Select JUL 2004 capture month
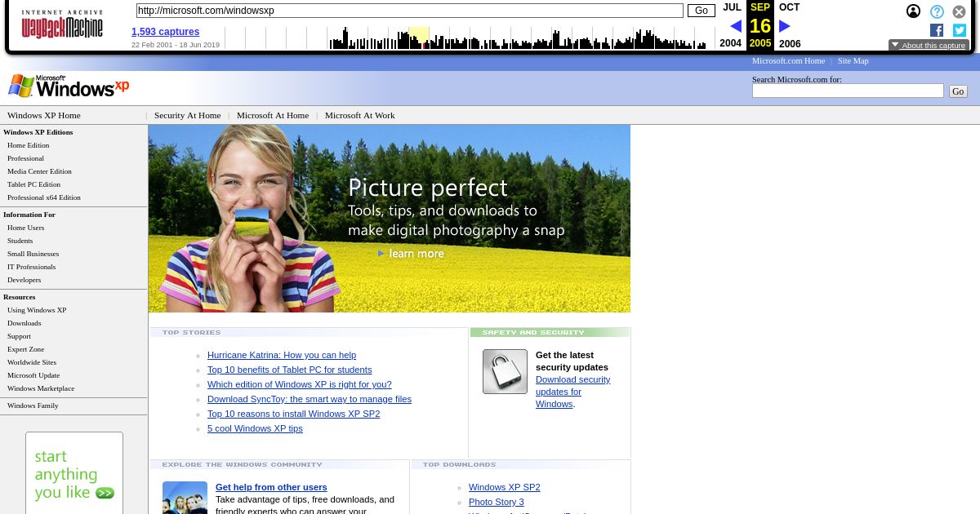 click(731, 25)
